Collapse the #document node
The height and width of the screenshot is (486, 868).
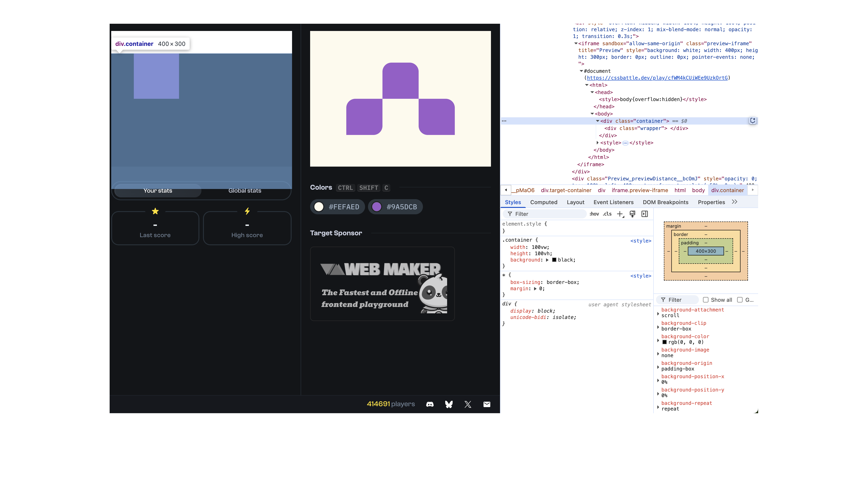coord(581,71)
